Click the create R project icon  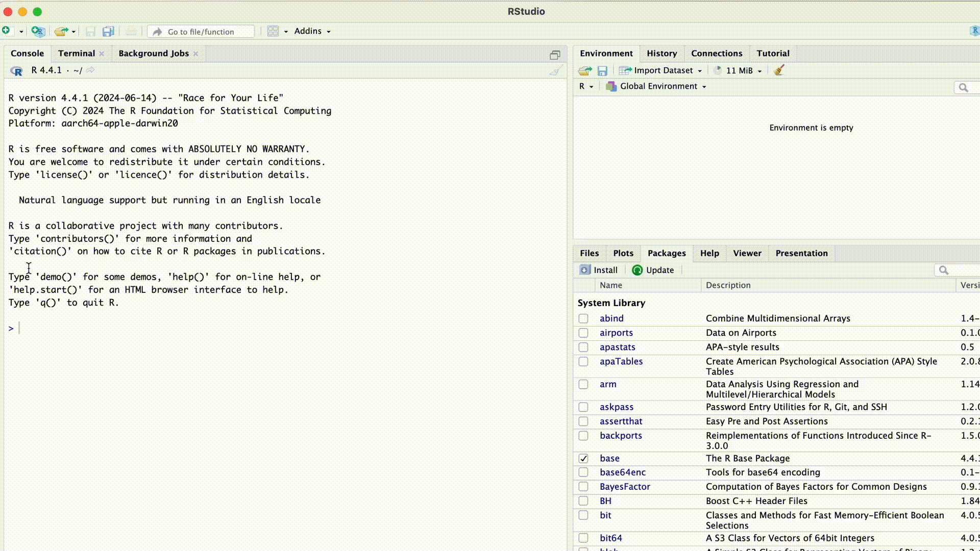(38, 31)
